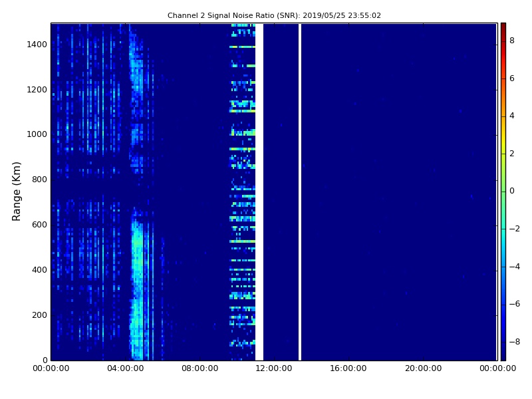532x399 pixels.
Task: Click the y-axis tick label 1000
Action: coord(37,134)
